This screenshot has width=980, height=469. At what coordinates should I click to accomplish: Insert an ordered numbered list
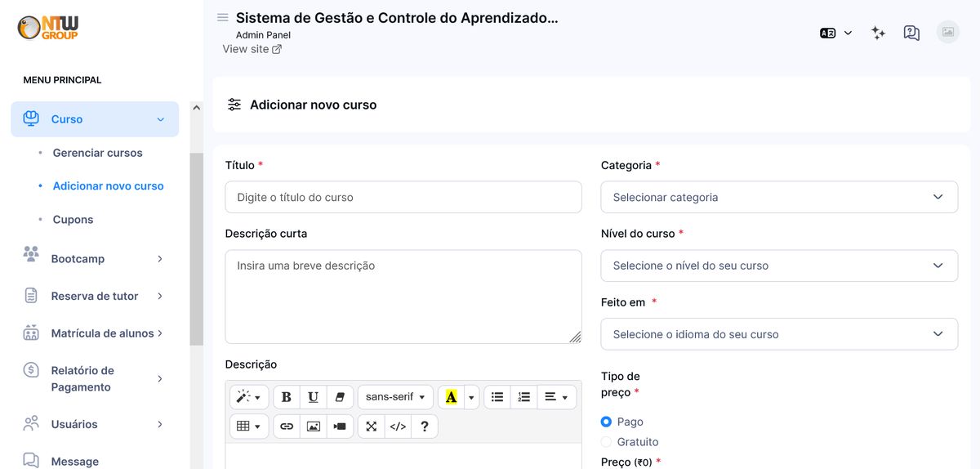point(524,397)
